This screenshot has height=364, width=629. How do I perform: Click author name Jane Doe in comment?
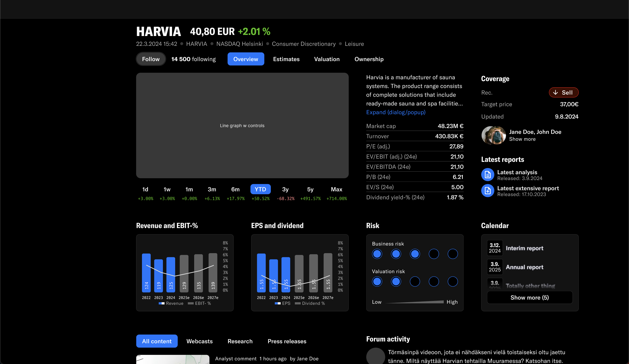[x=308, y=359]
